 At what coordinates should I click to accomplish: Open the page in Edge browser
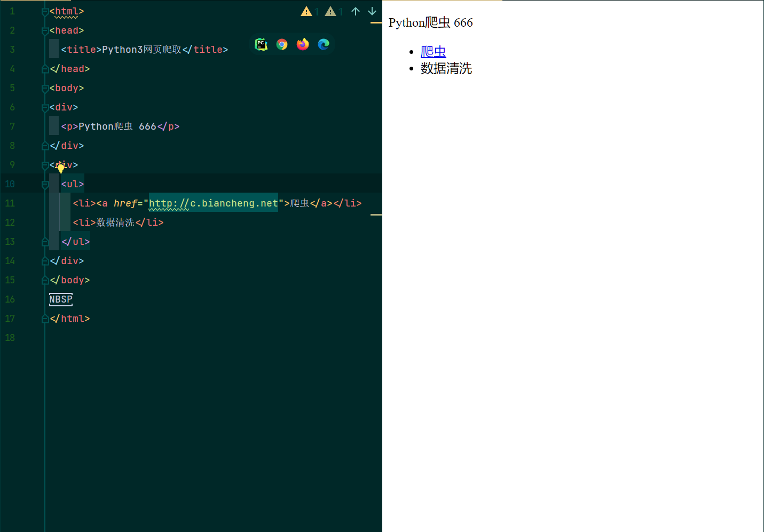[x=324, y=44]
